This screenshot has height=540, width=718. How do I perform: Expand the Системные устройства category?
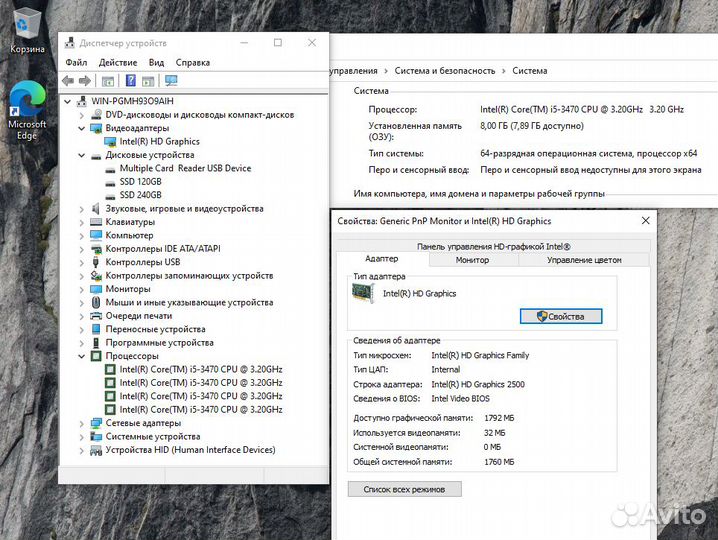(82, 437)
